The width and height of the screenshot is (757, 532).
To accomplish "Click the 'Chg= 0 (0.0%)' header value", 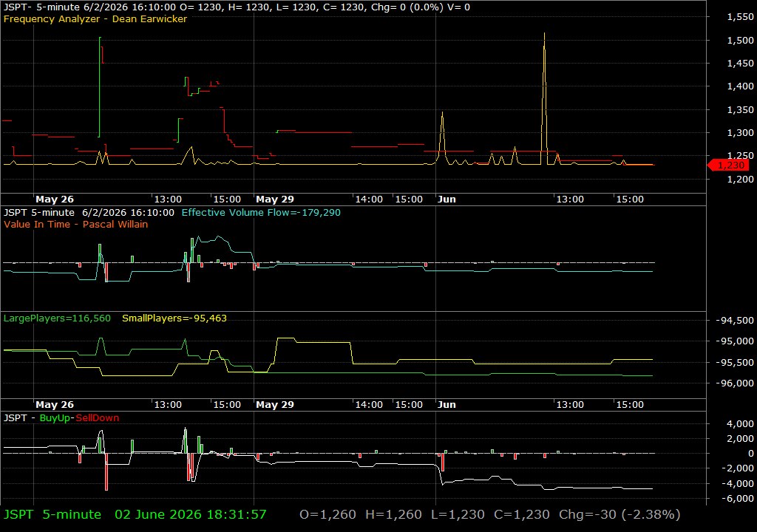I will click(409, 7).
